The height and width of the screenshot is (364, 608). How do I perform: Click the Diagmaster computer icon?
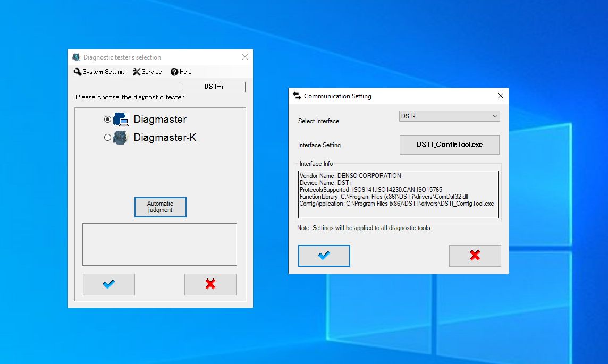[x=121, y=120]
